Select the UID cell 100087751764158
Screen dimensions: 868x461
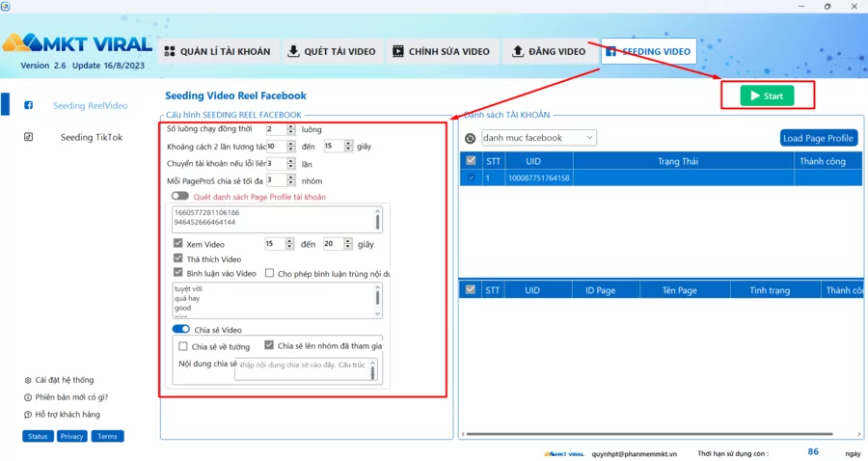pos(538,177)
